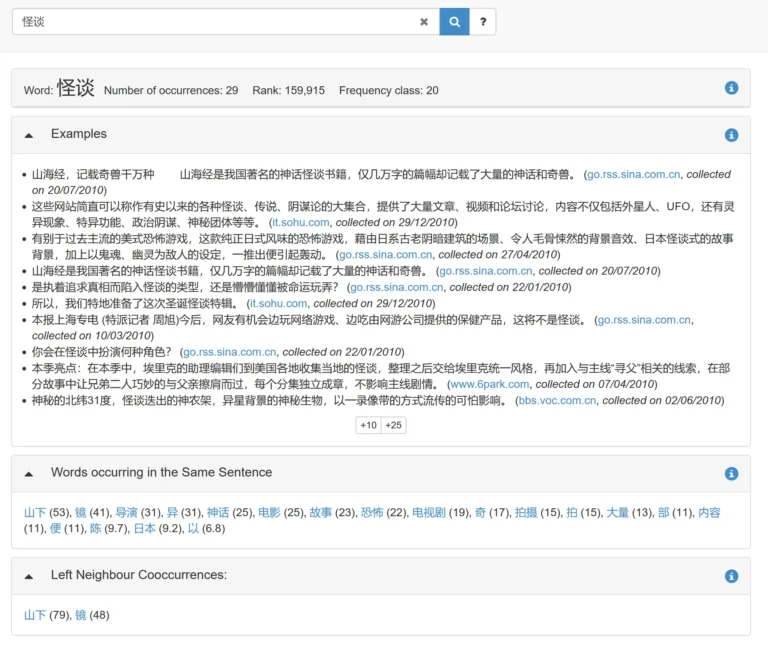This screenshot has height=647, width=768.
Task: Collapse Words occurring in the Same Sentence
Action: [x=29, y=473]
